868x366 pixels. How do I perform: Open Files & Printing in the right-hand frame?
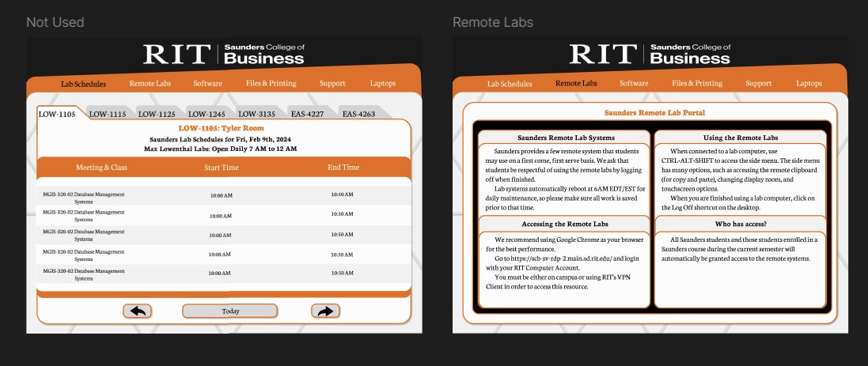pos(697,83)
